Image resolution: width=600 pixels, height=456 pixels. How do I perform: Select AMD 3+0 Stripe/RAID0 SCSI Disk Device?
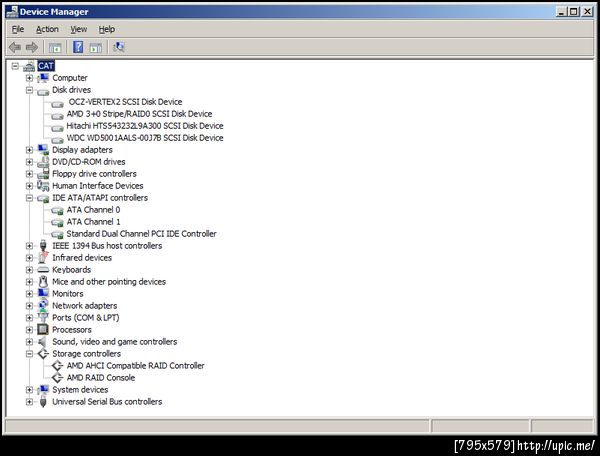pos(139,114)
